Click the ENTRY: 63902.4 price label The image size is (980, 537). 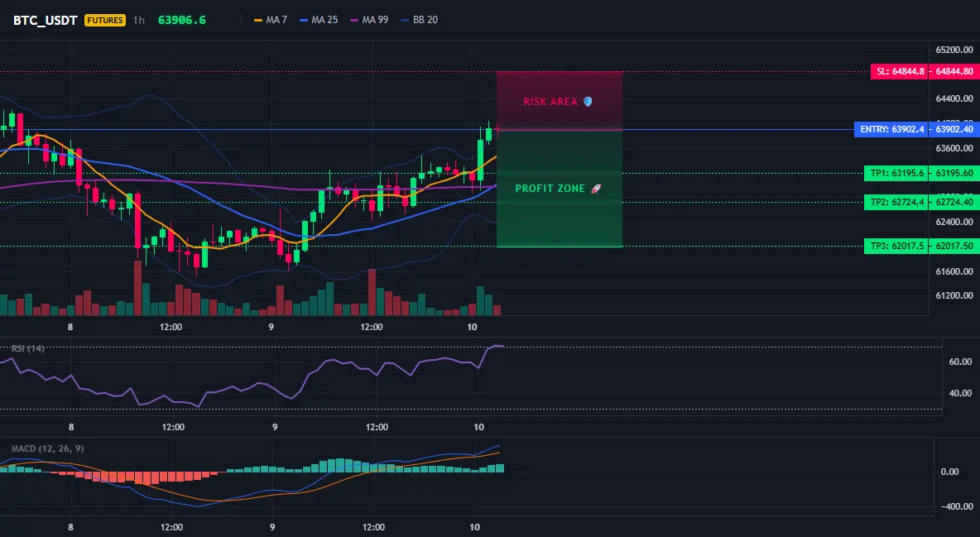[x=891, y=129]
